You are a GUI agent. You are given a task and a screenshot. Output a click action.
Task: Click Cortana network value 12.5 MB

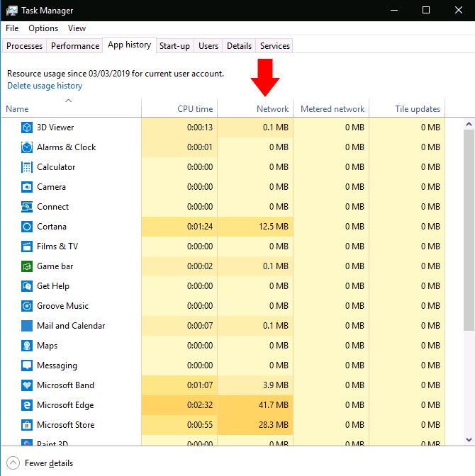pyautogui.click(x=274, y=227)
